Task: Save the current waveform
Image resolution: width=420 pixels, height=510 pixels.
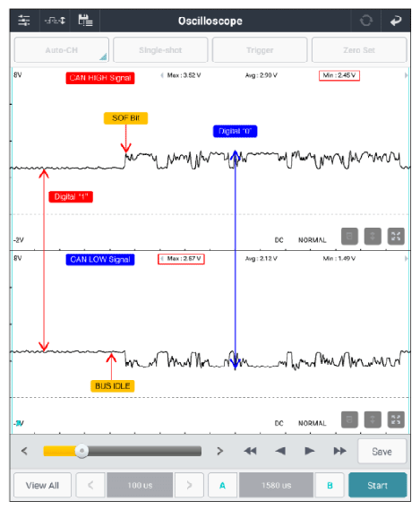Action: pyautogui.click(x=382, y=451)
